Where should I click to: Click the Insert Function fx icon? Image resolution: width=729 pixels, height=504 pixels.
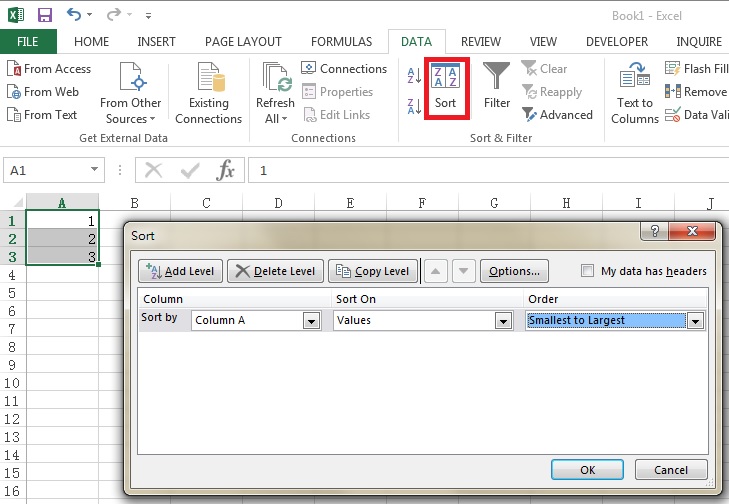point(225,170)
